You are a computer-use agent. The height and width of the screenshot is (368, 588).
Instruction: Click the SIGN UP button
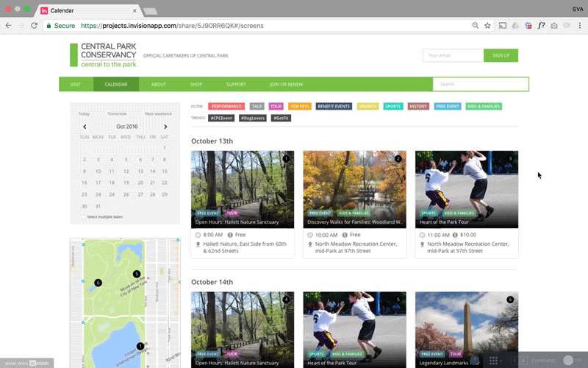pos(501,56)
